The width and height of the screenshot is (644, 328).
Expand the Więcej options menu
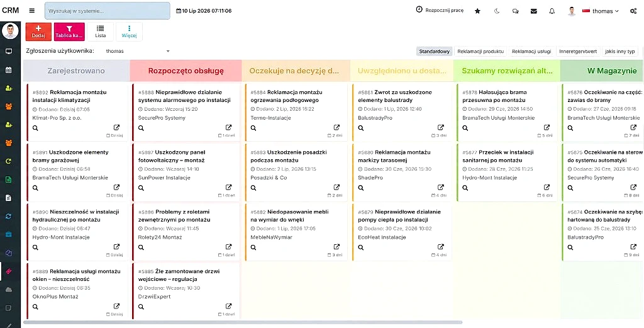(129, 31)
